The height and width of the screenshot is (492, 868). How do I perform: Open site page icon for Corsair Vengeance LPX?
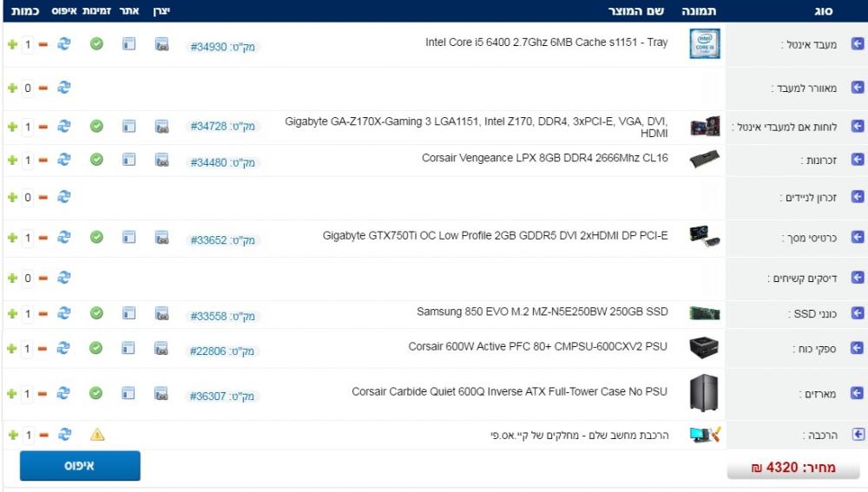tap(128, 160)
